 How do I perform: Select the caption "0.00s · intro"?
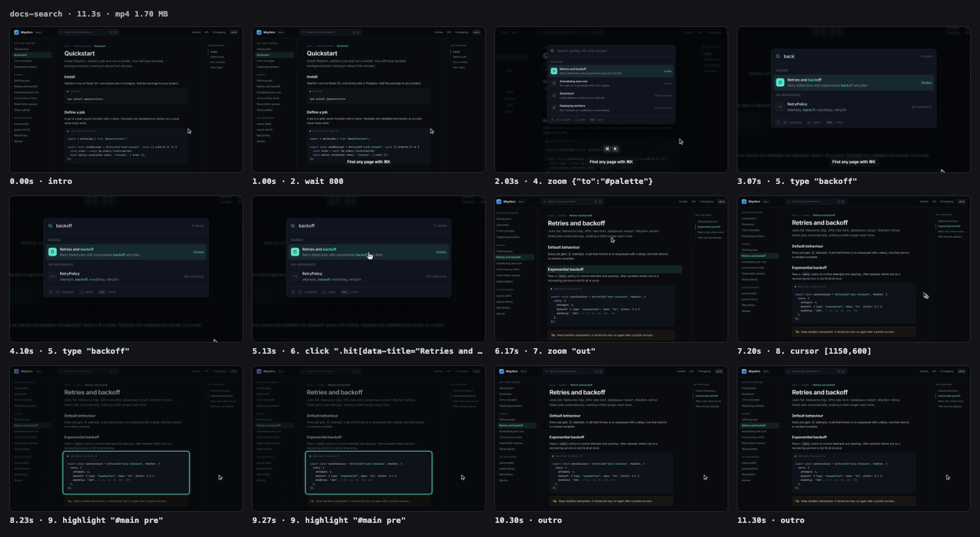(x=41, y=181)
